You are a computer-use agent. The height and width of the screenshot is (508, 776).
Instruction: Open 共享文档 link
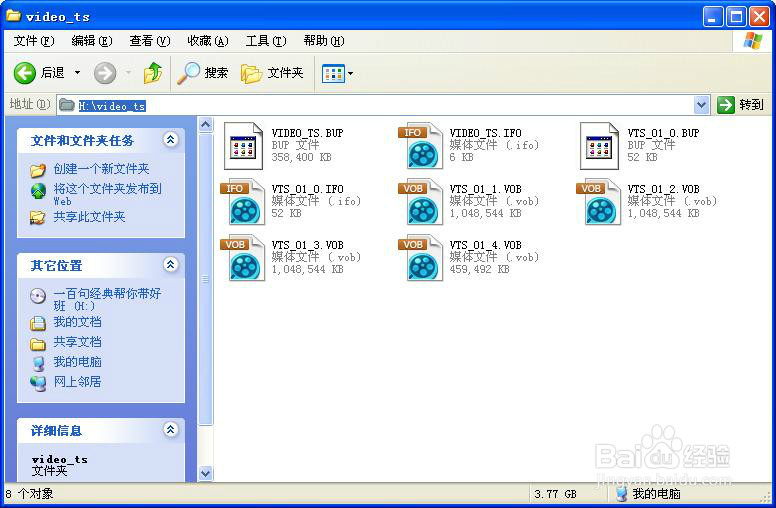[78, 342]
